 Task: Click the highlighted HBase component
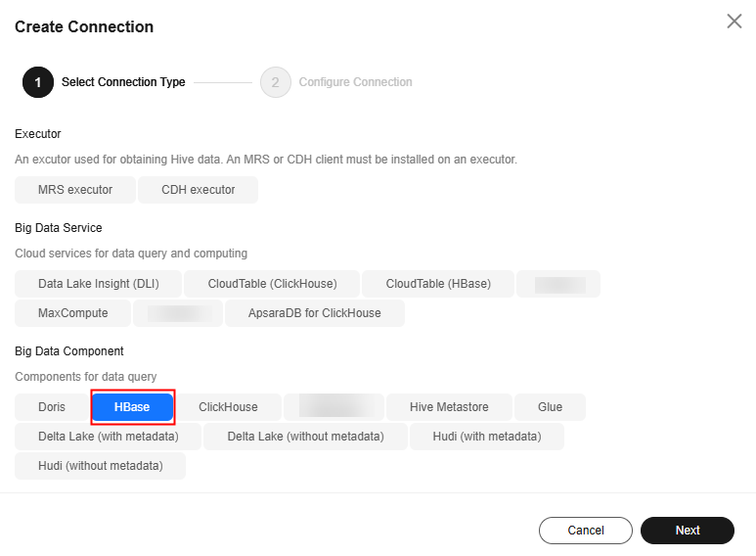click(132, 407)
